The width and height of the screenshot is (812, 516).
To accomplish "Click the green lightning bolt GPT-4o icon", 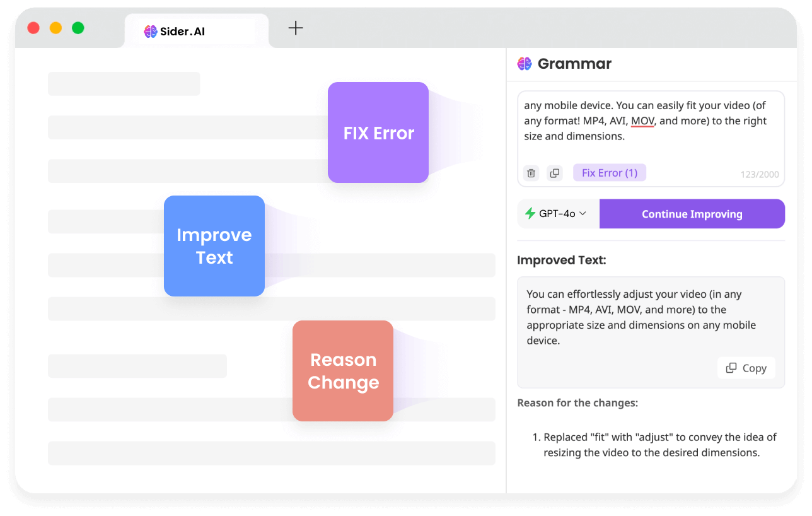I will pyautogui.click(x=530, y=214).
